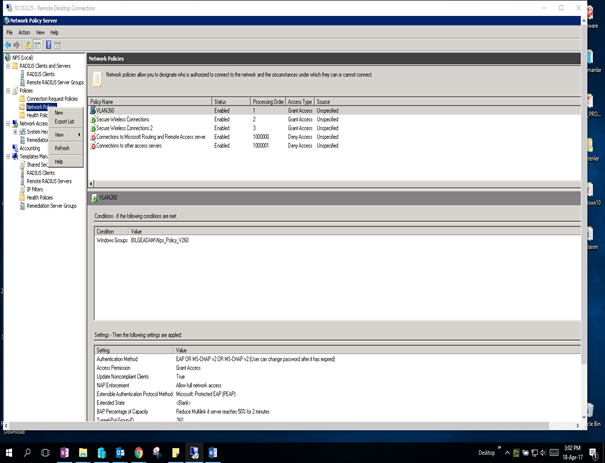This screenshot has width=605, height=463.
Task: Open Outlook from the taskbar
Action: click(120, 452)
